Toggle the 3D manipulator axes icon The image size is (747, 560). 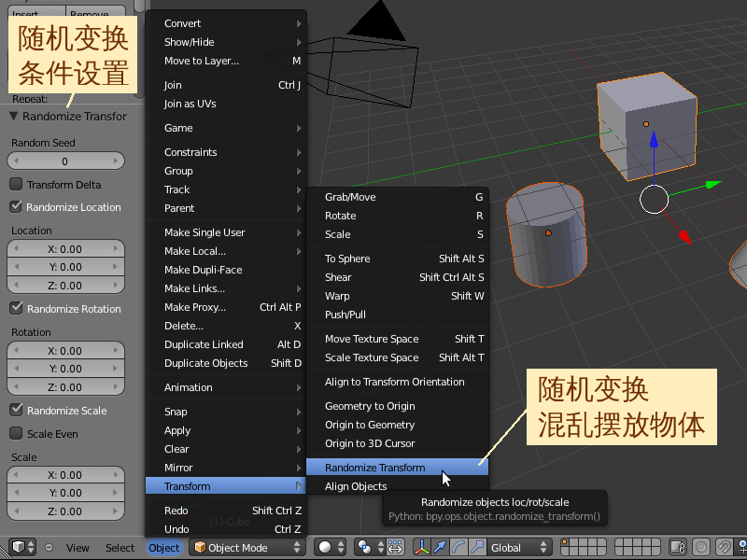coord(422,547)
